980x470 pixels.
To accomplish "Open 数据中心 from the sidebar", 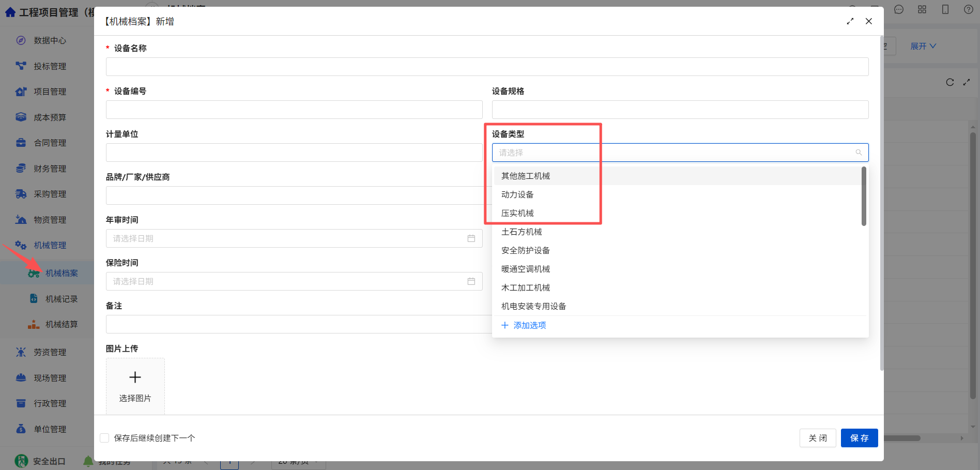I will (x=50, y=40).
